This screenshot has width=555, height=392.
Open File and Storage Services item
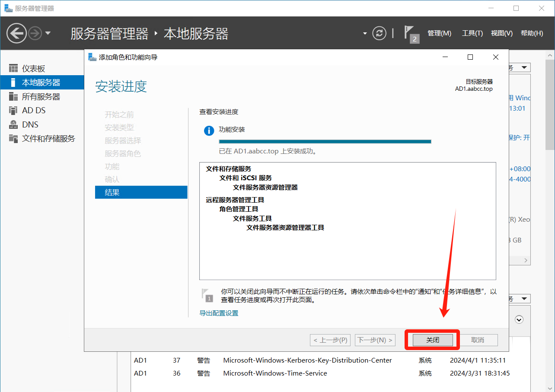[x=48, y=139]
